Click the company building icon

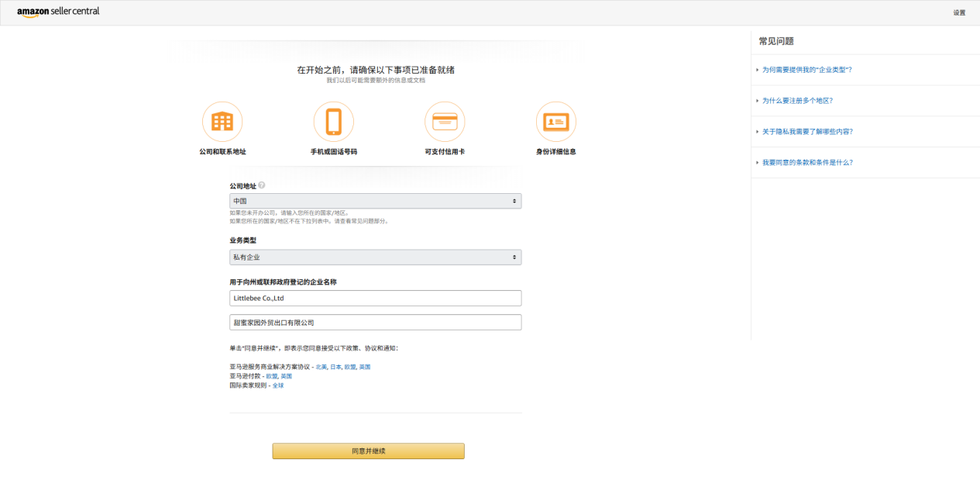(222, 122)
